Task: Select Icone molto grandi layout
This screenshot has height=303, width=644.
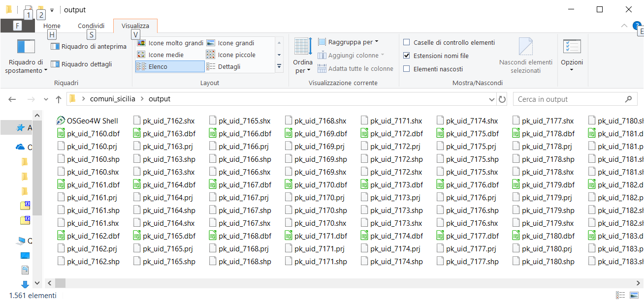Action: (x=141, y=43)
